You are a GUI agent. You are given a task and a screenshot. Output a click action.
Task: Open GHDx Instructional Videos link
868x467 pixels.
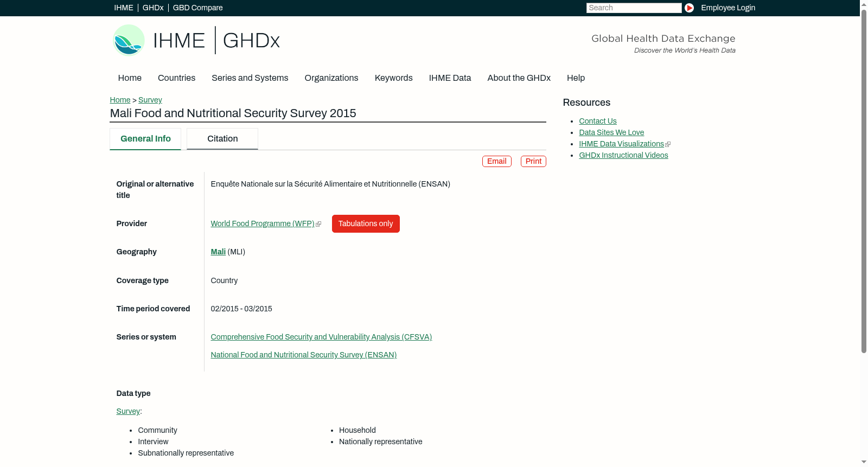coord(624,156)
